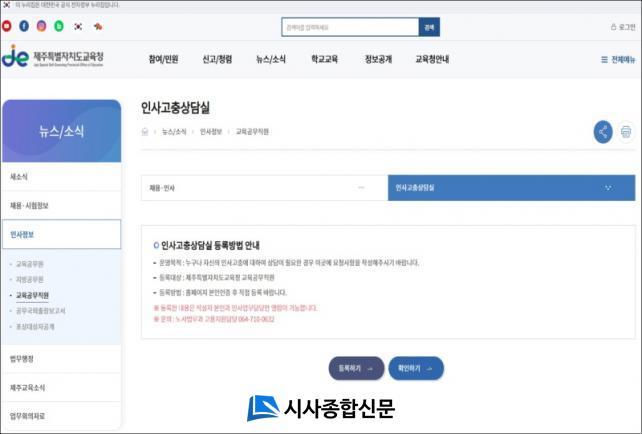Image resolution: width=642 pixels, height=434 pixels.
Task: Select 지방공무원 in the sidebar submenu
Action: point(30,280)
